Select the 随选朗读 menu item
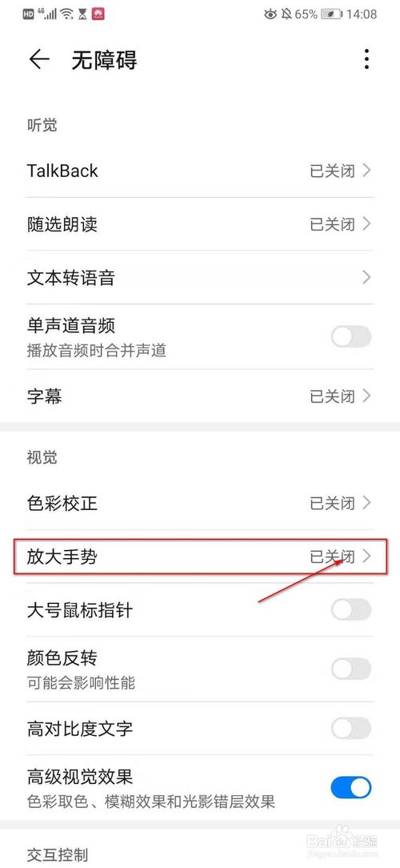Viewport: 400px width, 868px height. [x=200, y=224]
